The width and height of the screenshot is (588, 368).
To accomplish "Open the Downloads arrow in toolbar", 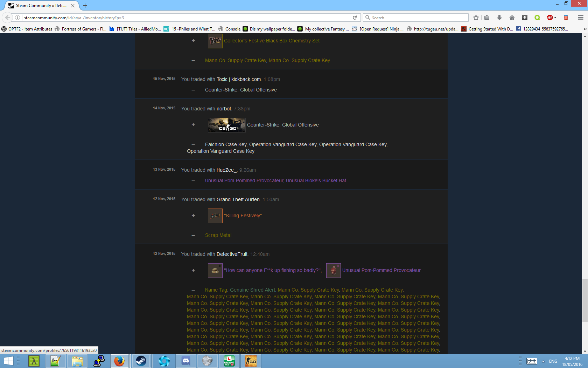I will click(x=499, y=18).
